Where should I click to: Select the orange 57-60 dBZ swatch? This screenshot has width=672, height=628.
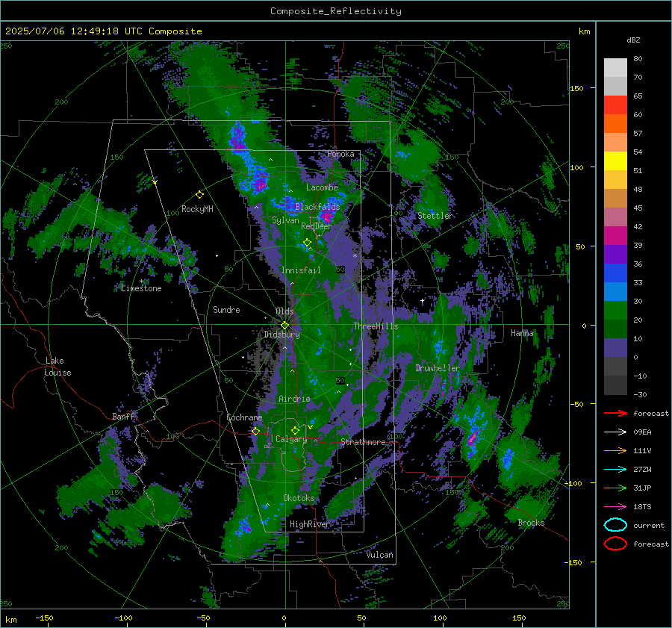[615, 123]
